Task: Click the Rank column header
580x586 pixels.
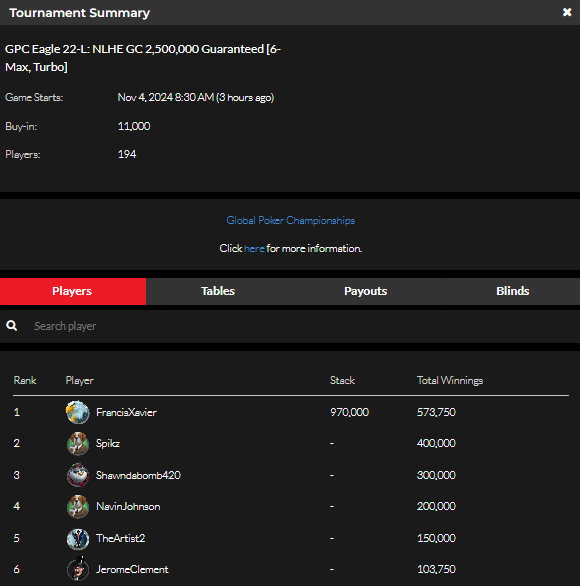Action: 25,380
